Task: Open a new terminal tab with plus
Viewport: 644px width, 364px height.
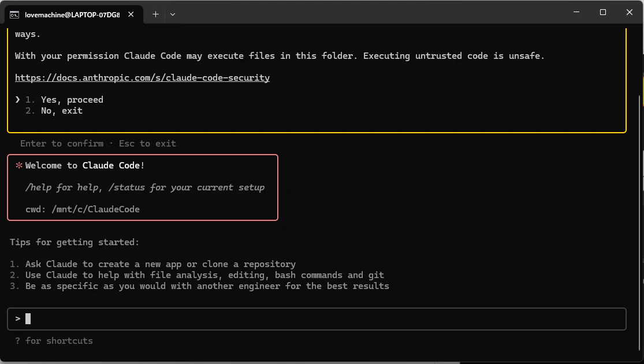Action: [156, 14]
